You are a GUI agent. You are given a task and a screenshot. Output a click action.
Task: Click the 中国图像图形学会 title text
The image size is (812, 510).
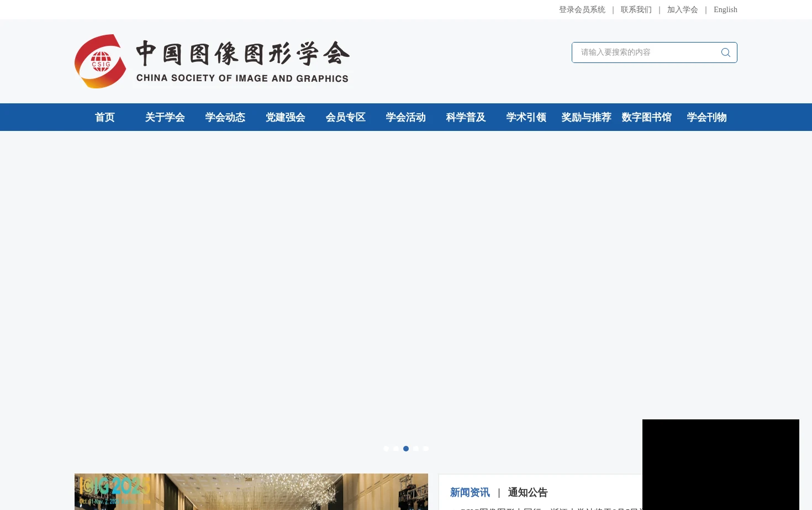coord(243,54)
